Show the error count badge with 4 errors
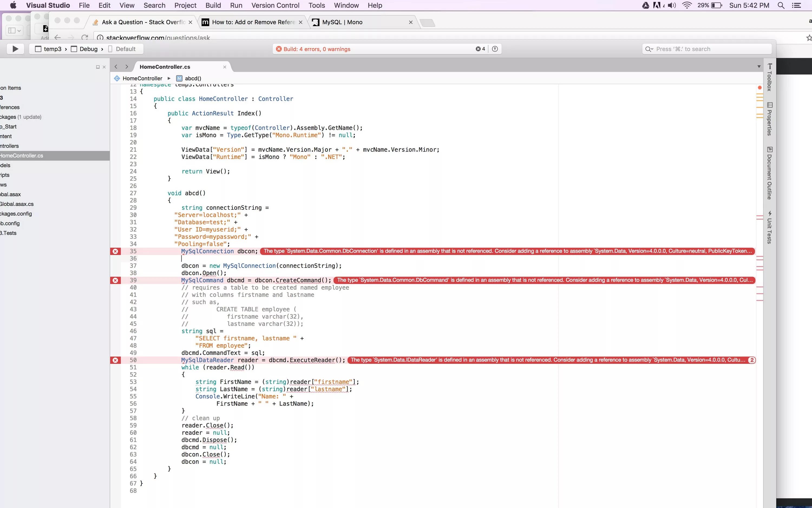812x508 pixels. pyautogui.click(x=480, y=49)
